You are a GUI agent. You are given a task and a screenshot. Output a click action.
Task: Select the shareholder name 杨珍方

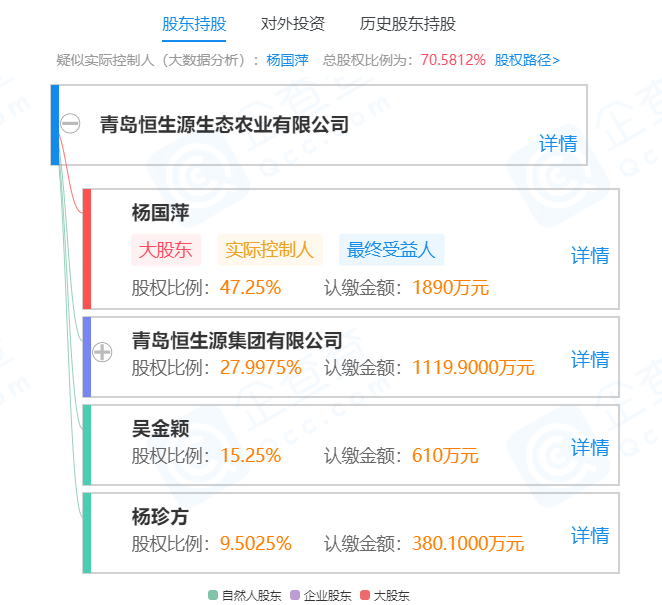pyautogui.click(x=160, y=517)
